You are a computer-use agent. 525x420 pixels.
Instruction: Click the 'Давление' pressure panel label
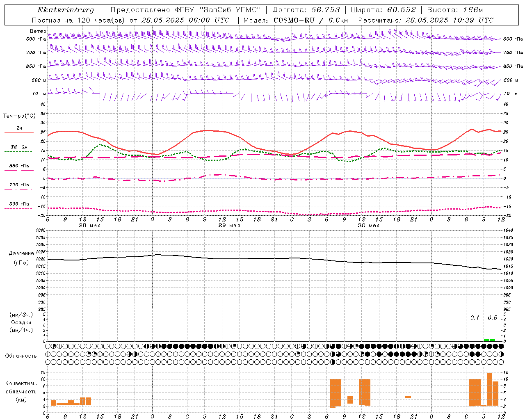[x=21, y=253]
